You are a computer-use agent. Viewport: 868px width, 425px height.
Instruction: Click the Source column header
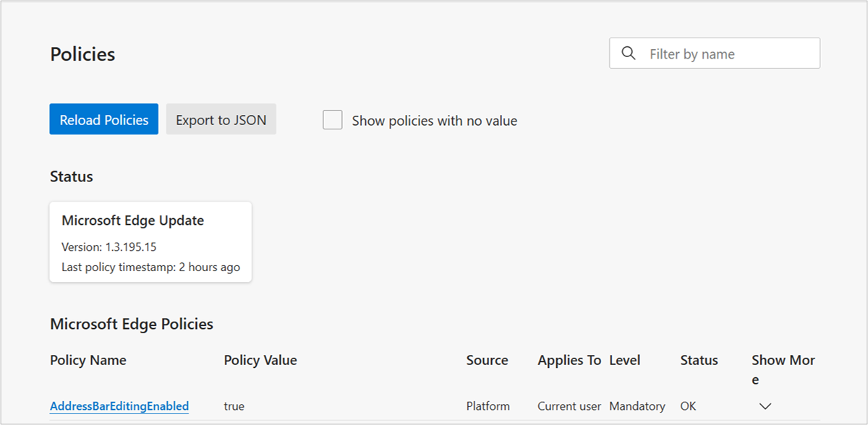click(487, 360)
